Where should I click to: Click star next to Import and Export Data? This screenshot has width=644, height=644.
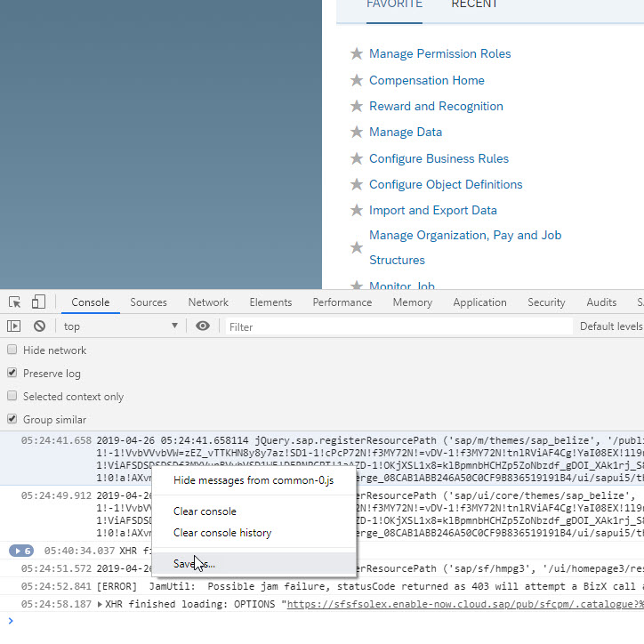357,210
